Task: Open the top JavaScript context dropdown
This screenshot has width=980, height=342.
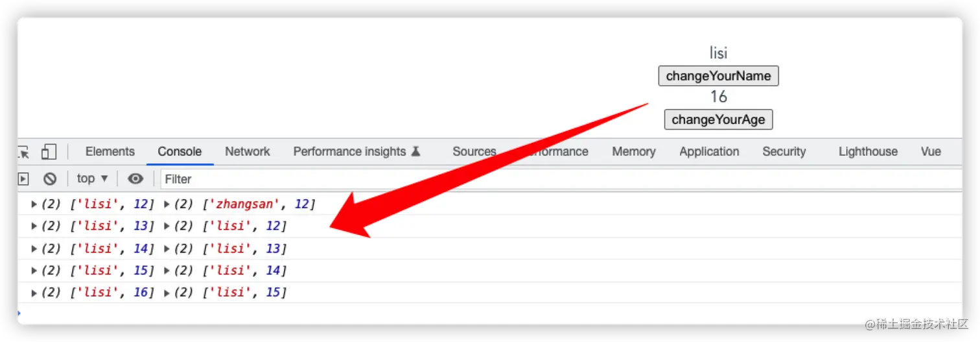Action: (93, 178)
